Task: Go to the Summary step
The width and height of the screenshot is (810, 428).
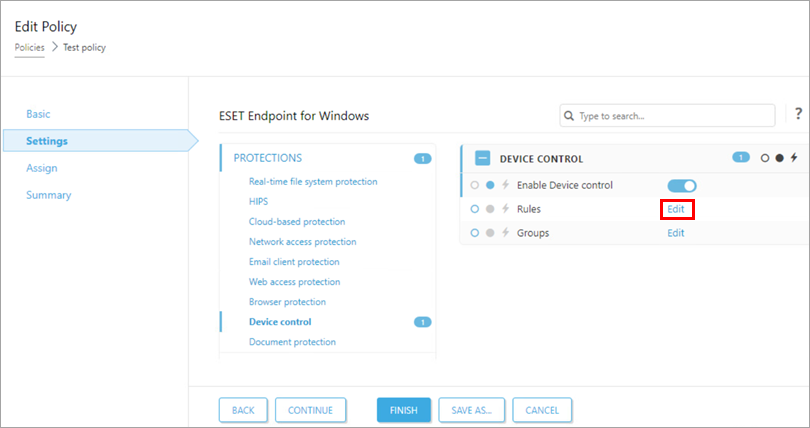Action: click(48, 195)
